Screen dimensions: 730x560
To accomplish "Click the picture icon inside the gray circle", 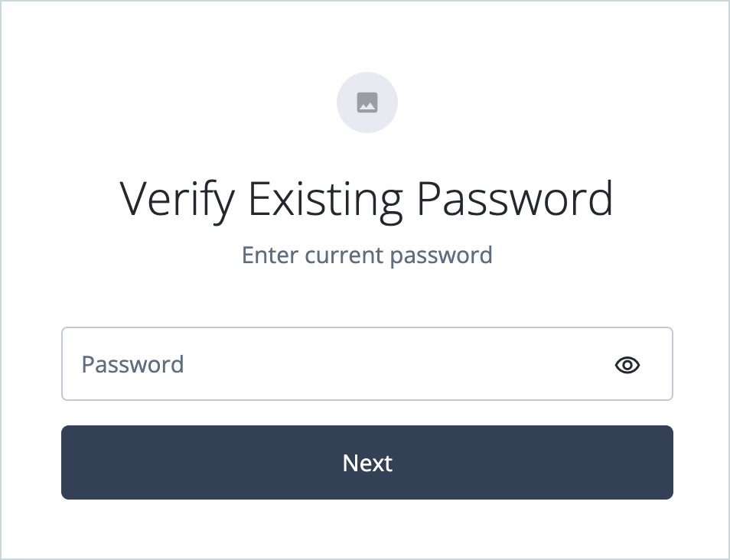I will coord(367,102).
